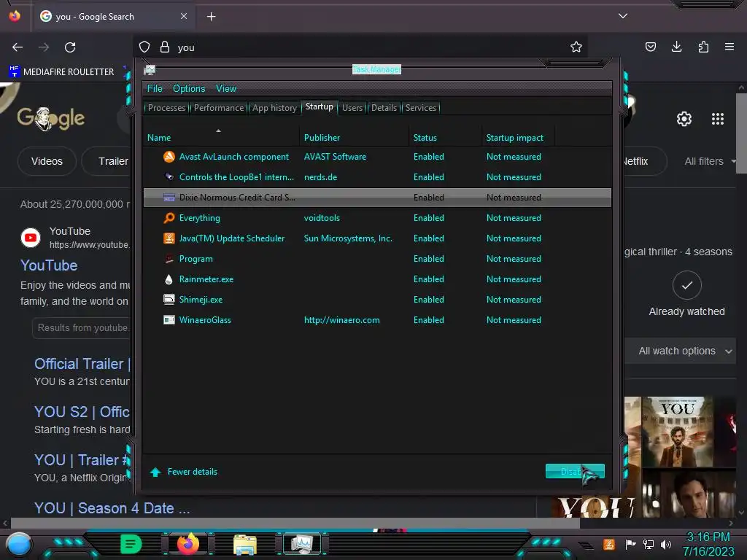Open the File menu in Task Manager
This screenshot has height=560, width=747.
click(x=155, y=88)
